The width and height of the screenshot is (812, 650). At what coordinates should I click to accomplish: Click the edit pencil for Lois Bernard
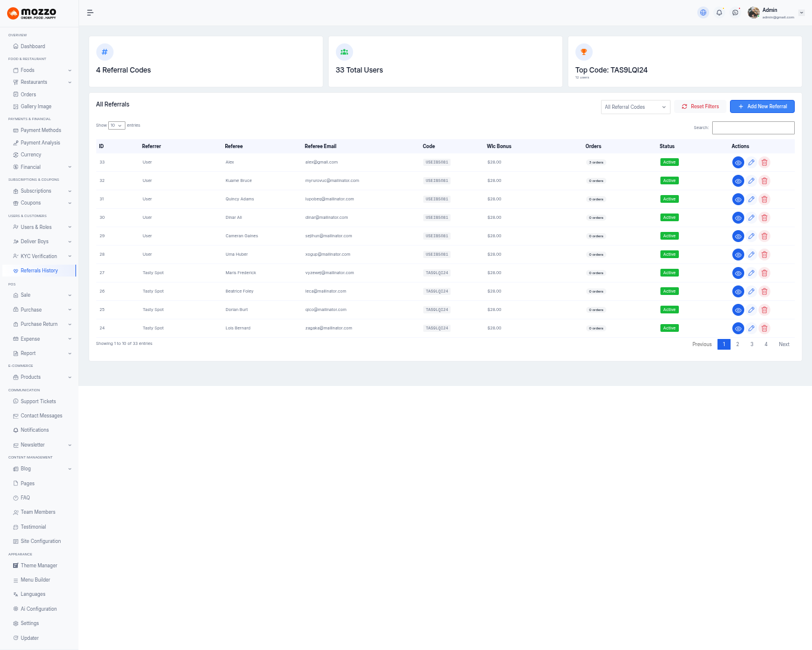(751, 328)
